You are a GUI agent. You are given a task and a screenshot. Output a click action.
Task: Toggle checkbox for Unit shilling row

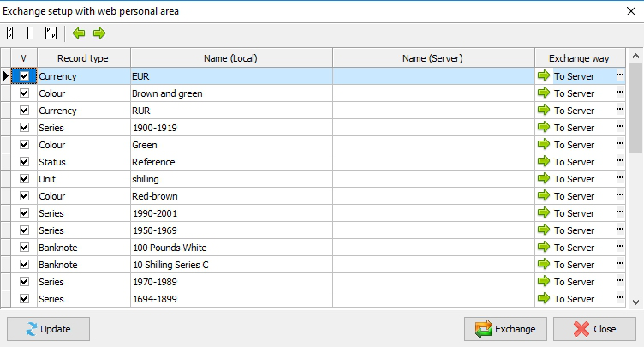pos(24,179)
